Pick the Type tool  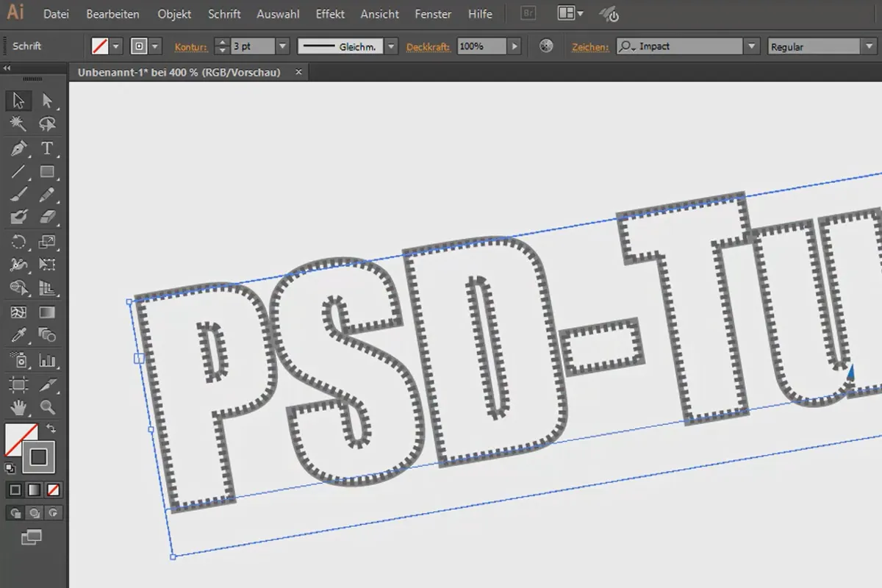[x=47, y=148]
